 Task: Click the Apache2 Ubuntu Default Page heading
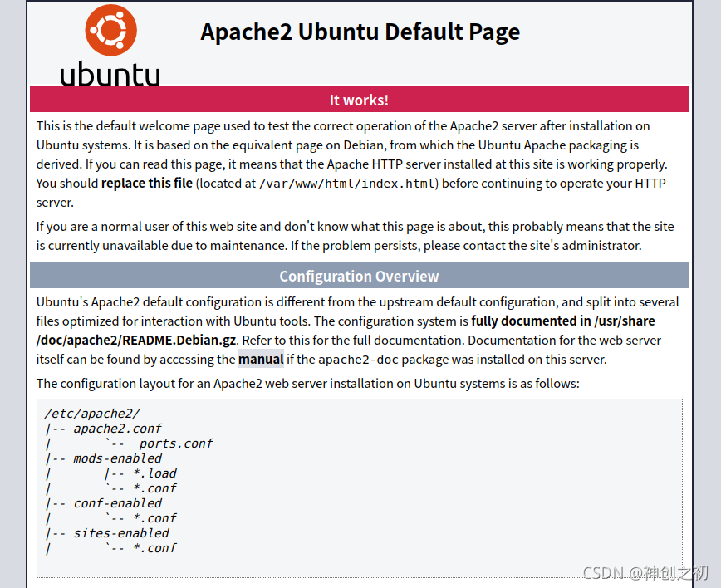pyautogui.click(x=360, y=32)
